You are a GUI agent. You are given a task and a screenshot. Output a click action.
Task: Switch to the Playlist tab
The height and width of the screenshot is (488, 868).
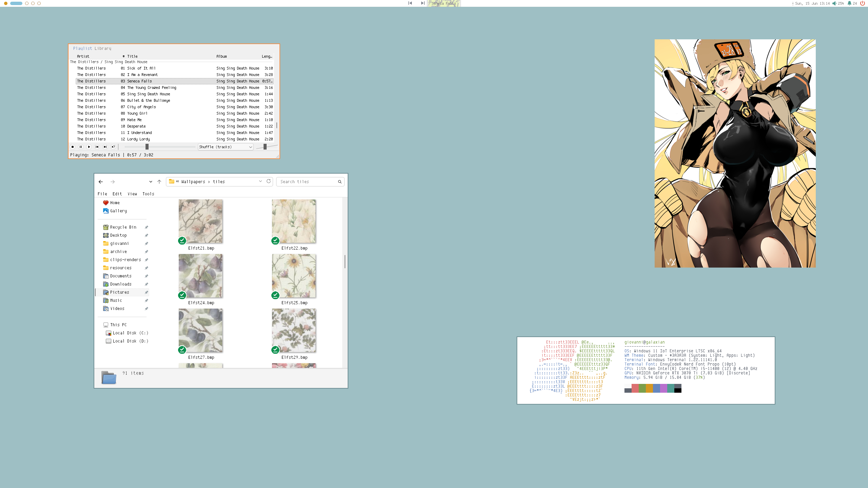coord(82,48)
